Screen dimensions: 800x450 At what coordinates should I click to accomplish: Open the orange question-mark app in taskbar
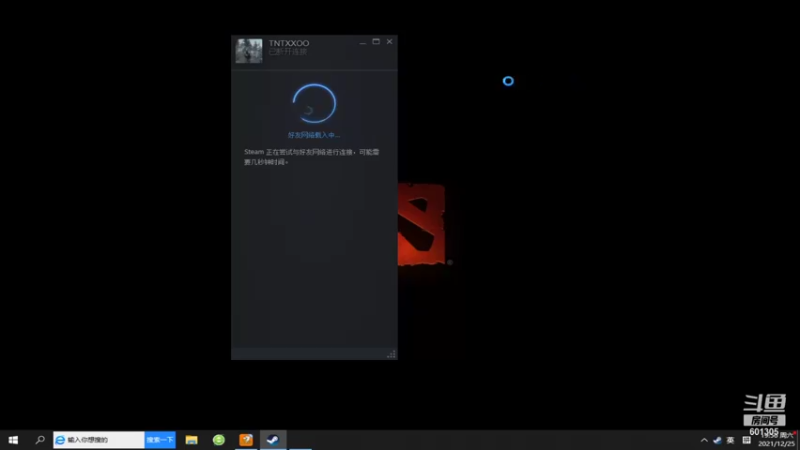(x=246, y=440)
